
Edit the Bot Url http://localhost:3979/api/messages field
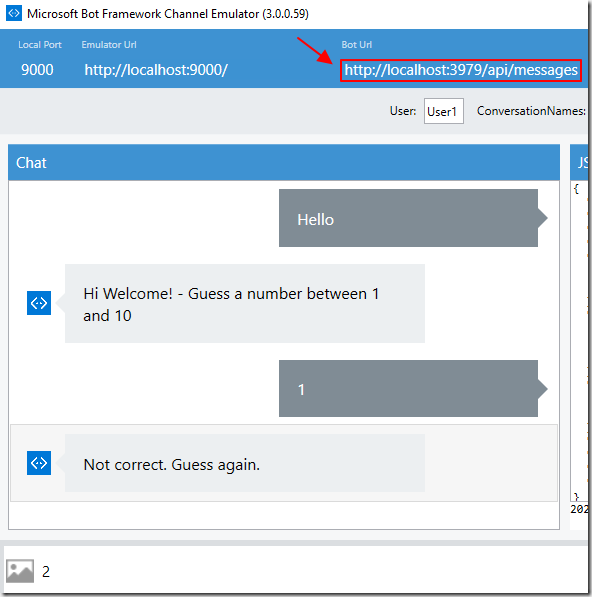pos(461,70)
